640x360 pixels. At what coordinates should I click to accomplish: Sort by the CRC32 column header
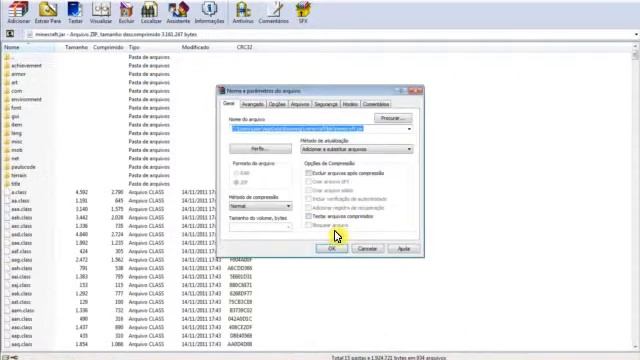pos(244,47)
